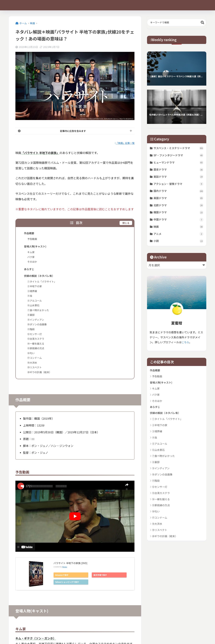The width and height of the screenshot is (215, 644).
Task: Jump to 予告動画 in main contents box
Action: tap(32, 239)
